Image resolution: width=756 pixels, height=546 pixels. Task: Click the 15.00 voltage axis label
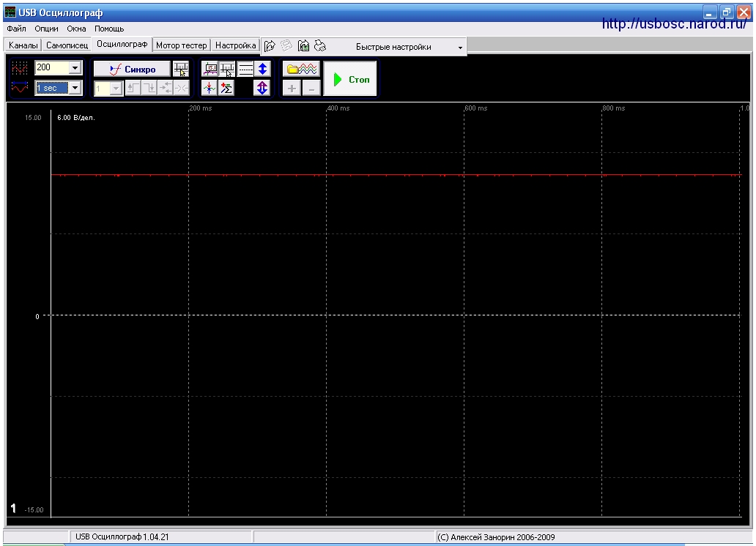33,118
